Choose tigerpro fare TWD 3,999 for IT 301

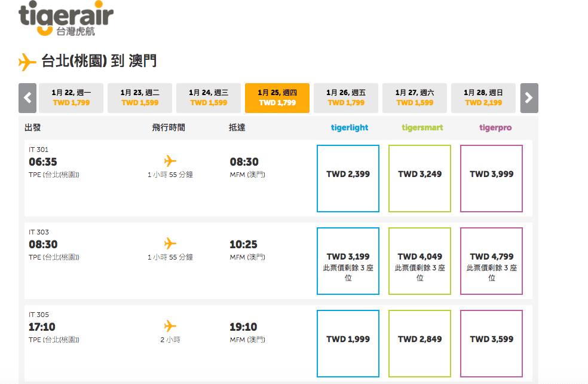pos(491,178)
